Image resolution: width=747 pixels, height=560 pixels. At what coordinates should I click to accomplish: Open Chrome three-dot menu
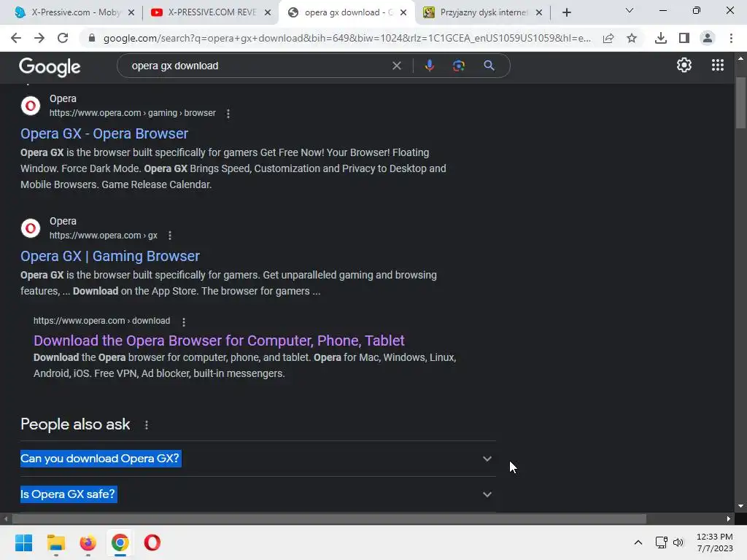click(731, 38)
